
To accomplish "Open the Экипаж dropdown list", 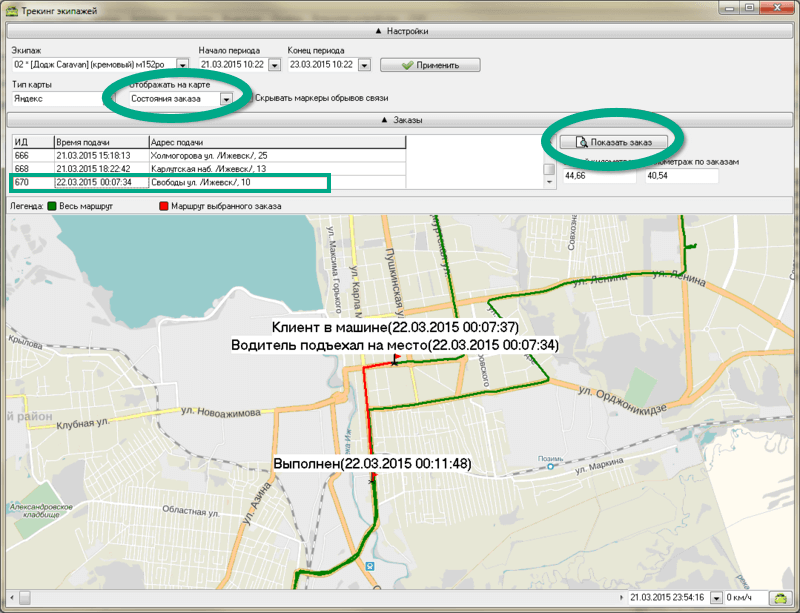I will (x=182, y=65).
